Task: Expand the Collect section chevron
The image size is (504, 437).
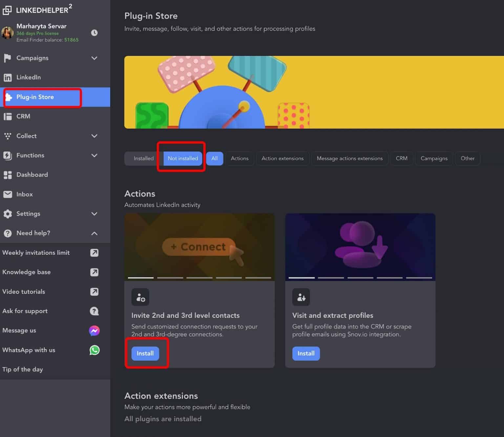Action: point(94,136)
